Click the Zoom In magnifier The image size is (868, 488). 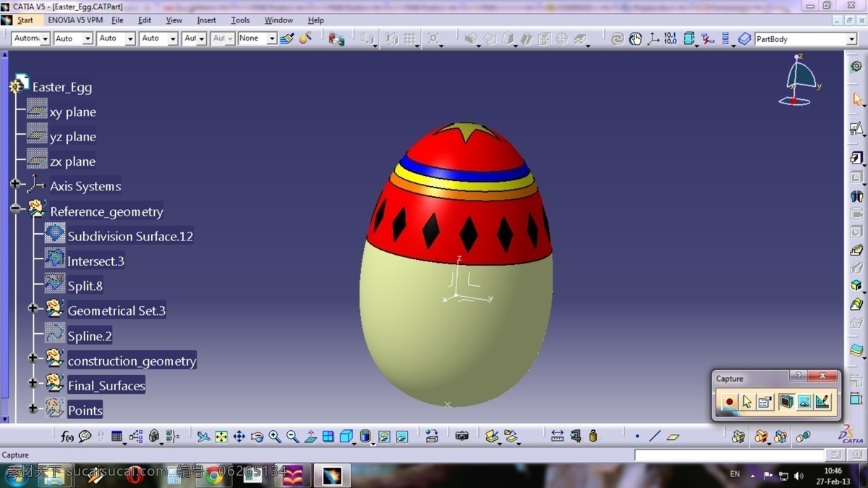(275, 436)
